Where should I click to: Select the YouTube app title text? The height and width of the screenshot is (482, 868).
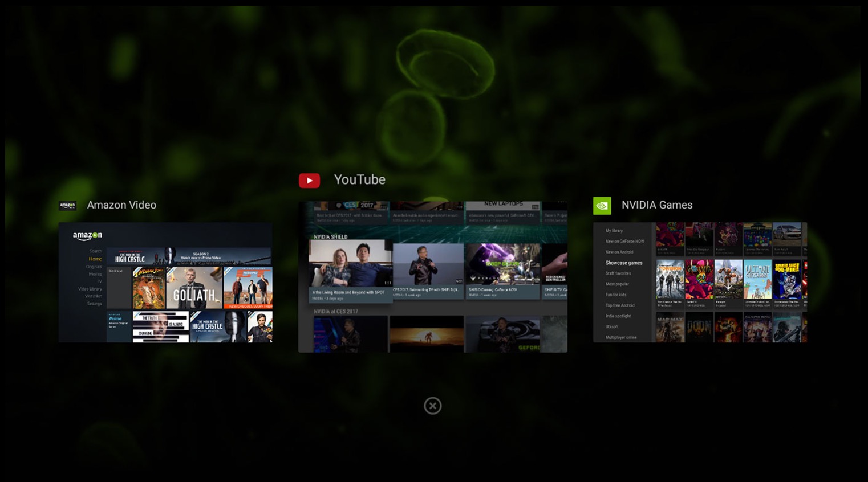[x=359, y=180]
